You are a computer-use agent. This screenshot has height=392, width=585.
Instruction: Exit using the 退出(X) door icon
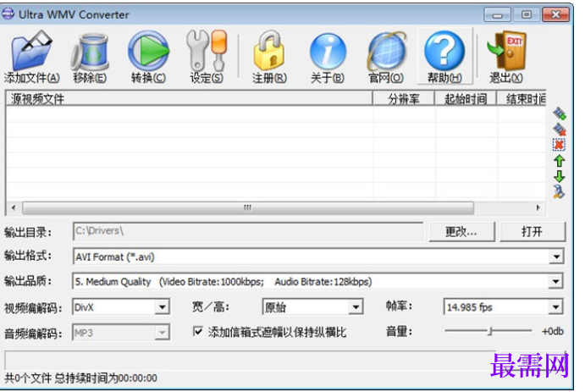coord(506,51)
